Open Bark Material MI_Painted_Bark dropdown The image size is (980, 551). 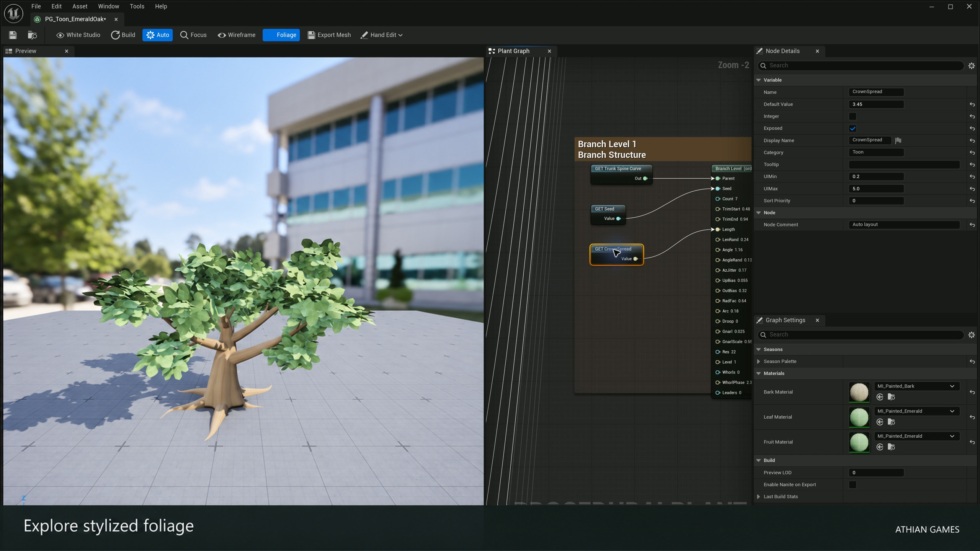coord(916,386)
